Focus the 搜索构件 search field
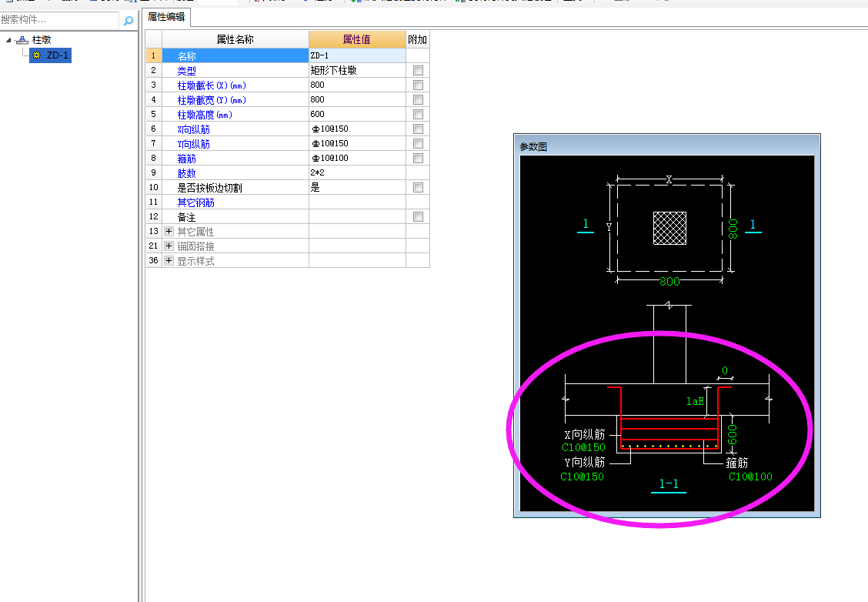868x602 pixels. pos(59,20)
